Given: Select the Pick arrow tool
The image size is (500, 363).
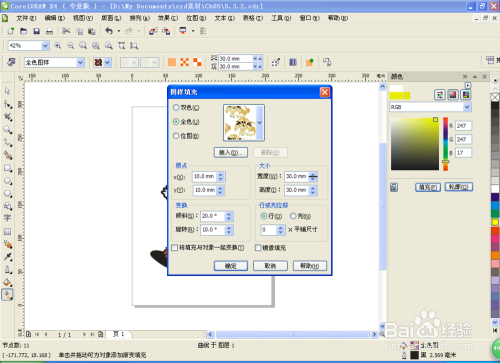Looking at the screenshot, I should (7, 91).
